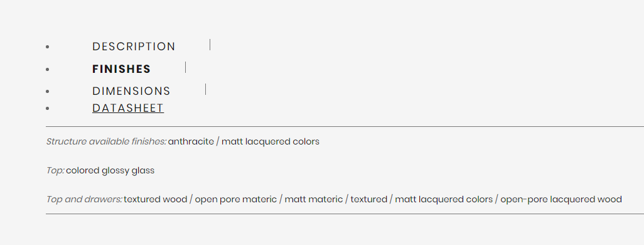Open the underlined DATASHEET link
Viewport: 644px width, 245px height.
(x=128, y=108)
